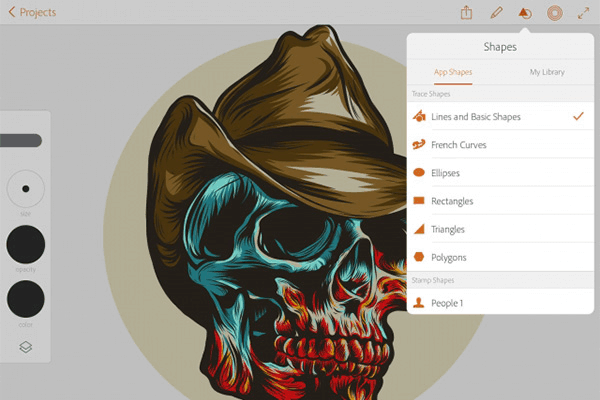The height and width of the screenshot is (400, 600).
Task: Choose Triangles shape set
Action: 500,229
